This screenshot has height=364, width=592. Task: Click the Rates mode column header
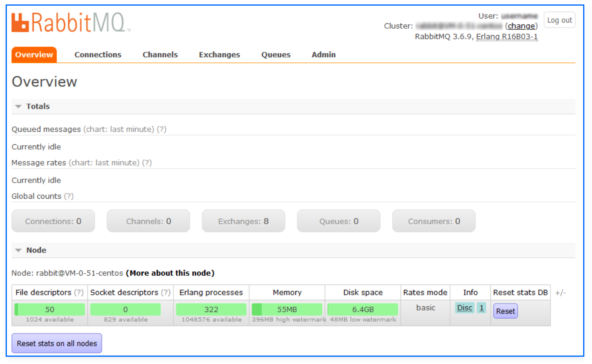point(425,293)
